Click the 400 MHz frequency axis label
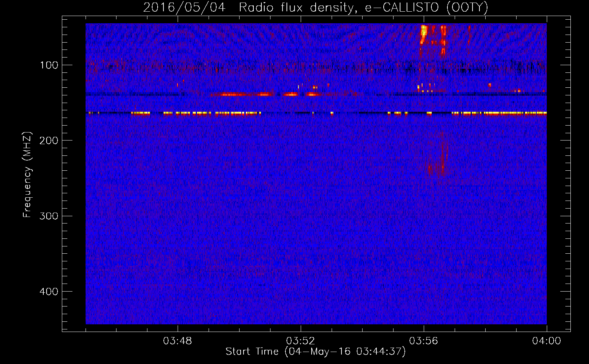589x364 pixels. tap(48, 292)
